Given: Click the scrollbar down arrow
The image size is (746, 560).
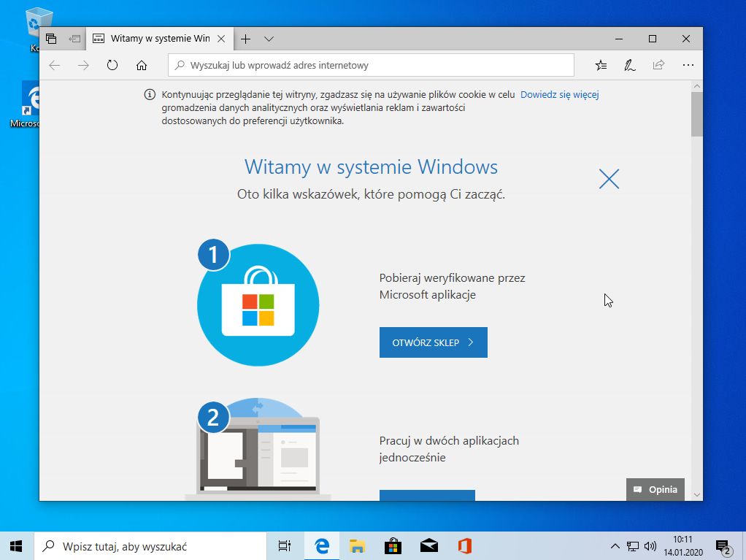Looking at the screenshot, I should point(697,495).
